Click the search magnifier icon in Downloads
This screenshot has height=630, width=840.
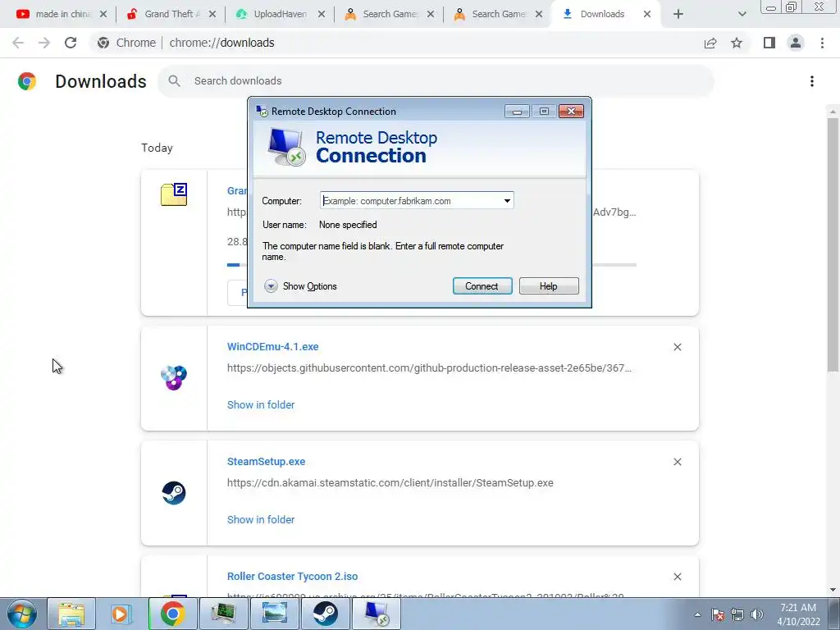(174, 81)
